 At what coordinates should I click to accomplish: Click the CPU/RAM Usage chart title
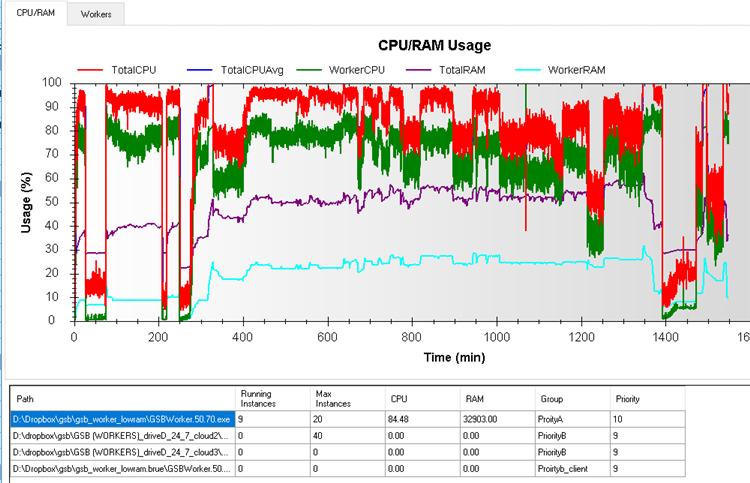pos(434,46)
